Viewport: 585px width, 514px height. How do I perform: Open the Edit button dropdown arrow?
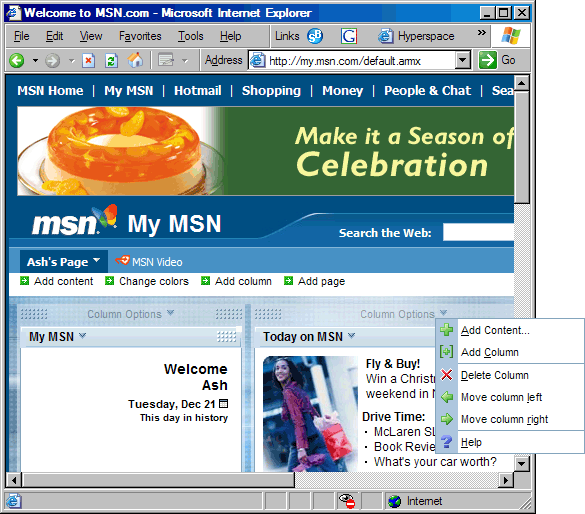coord(185,60)
